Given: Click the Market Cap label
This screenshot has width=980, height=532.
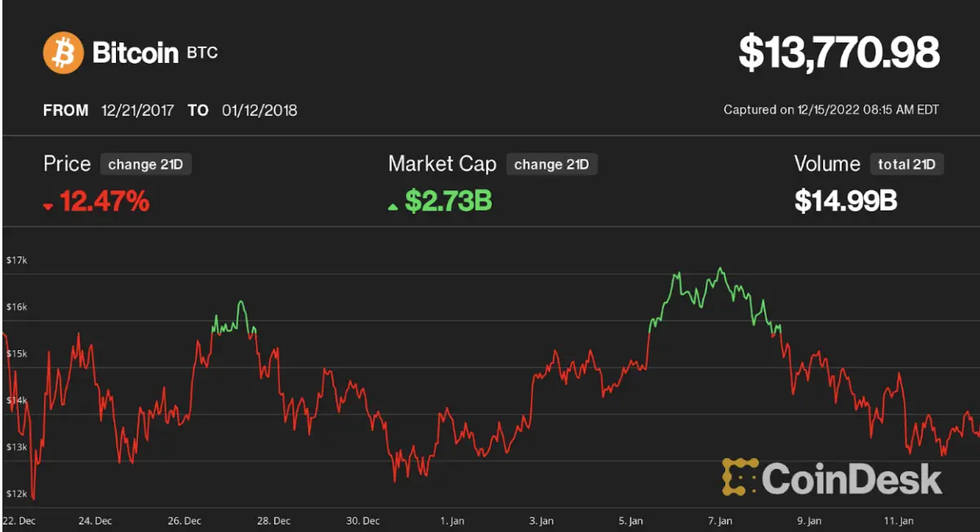Looking at the screenshot, I should [442, 164].
